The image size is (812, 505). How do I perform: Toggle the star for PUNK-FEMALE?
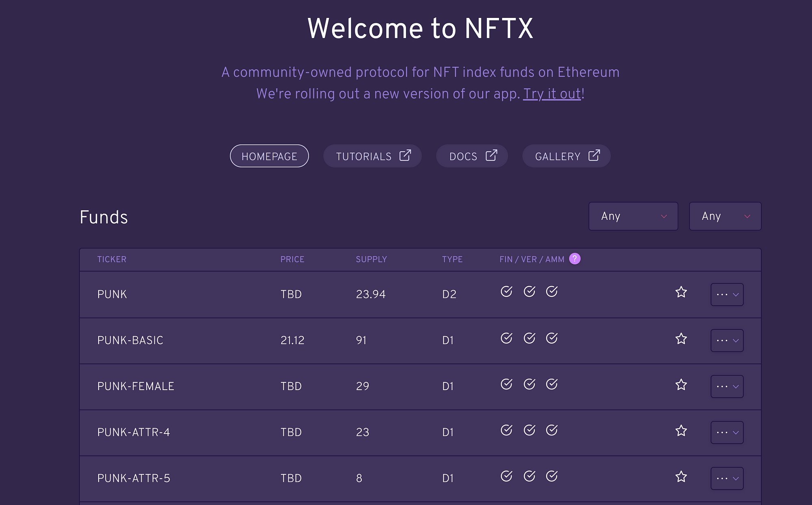click(681, 384)
